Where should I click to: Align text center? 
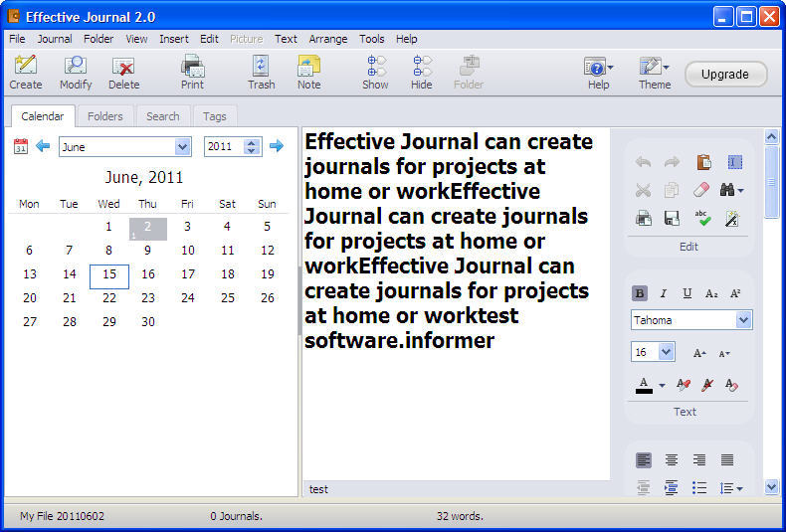672,459
